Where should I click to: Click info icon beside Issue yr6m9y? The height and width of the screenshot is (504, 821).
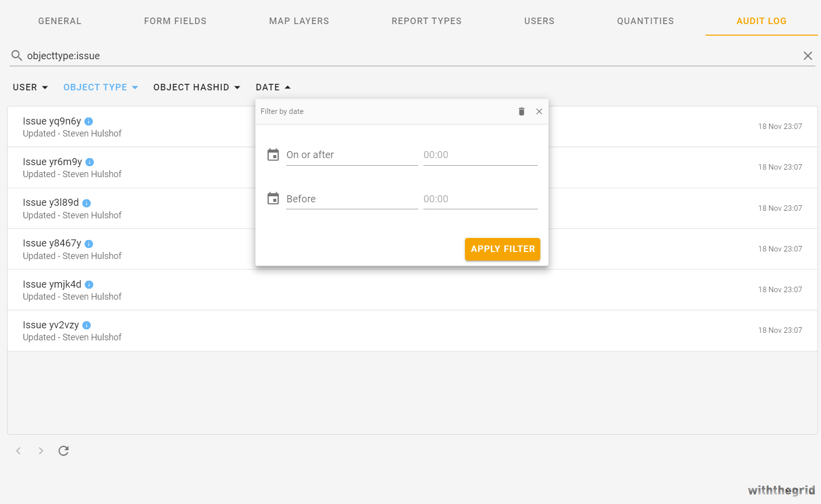[90, 162]
